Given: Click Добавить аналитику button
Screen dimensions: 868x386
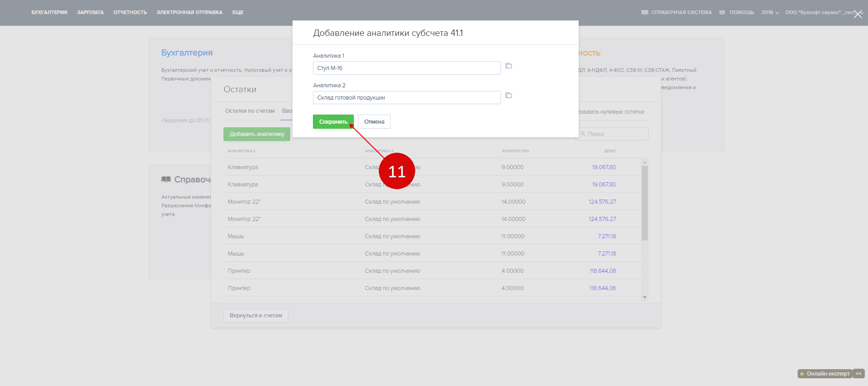Looking at the screenshot, I should pos(257,134).
